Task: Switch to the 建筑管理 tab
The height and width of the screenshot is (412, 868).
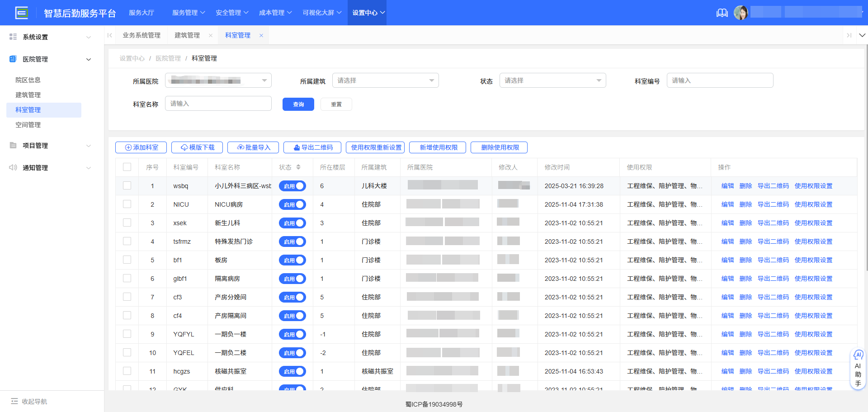Action: 187,35
